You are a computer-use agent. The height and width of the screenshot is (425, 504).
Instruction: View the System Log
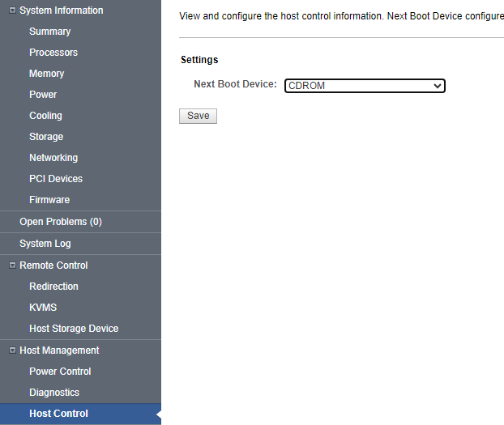[45, 244]
